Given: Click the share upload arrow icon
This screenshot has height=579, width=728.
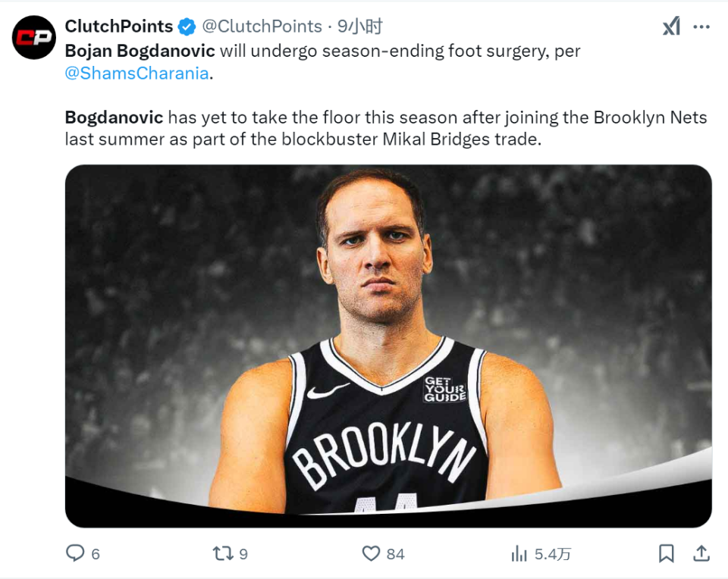Looking at the screenshot, I should [x=702, y=554].
